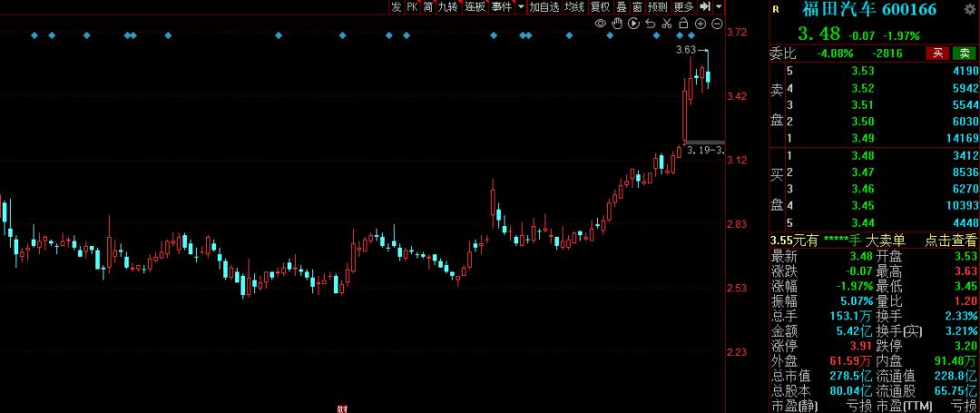Click the 金额 value 5.42亿

[x=852, y=330]
